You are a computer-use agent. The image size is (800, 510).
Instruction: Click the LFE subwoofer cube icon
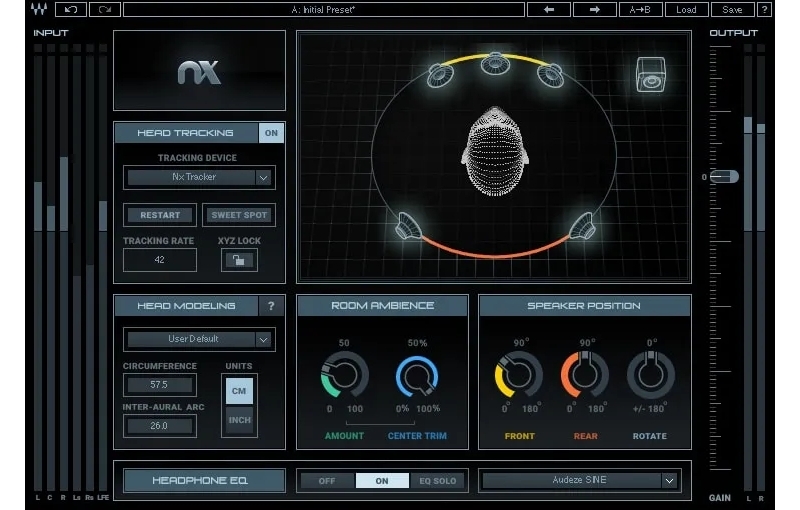pyautogui.click(x=651, y=74)
